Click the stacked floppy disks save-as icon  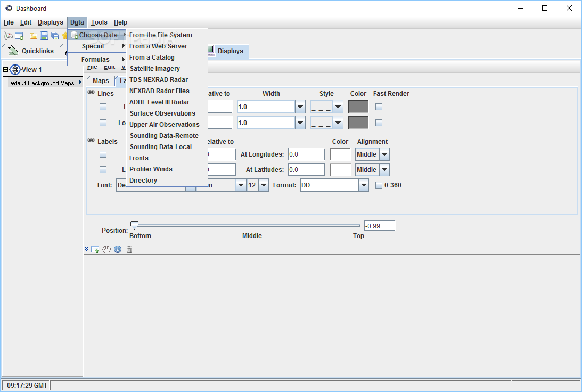pyautogui.click(x=55, y=36)
